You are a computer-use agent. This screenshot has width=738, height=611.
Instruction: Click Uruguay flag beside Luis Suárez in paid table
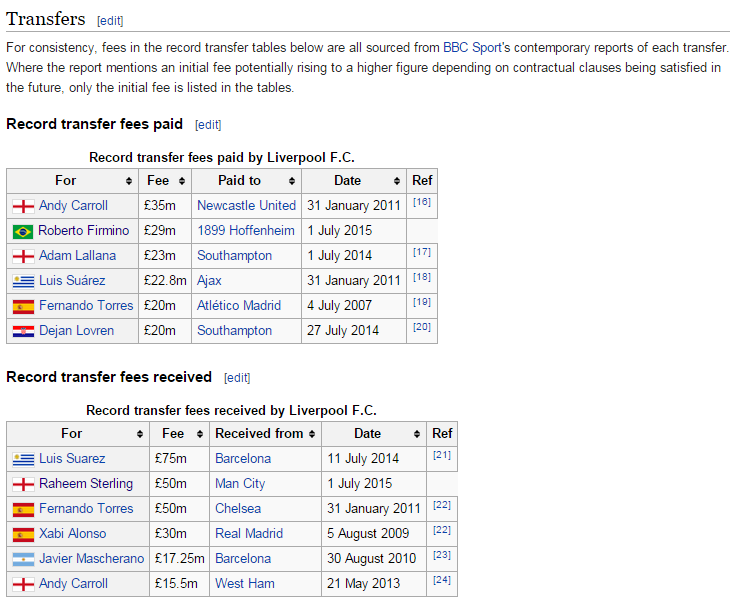coord(23,281)
